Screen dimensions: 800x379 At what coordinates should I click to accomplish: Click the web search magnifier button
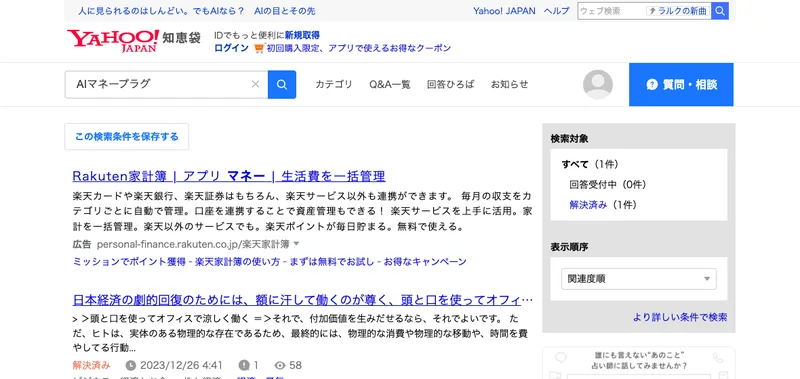point(720,11)
